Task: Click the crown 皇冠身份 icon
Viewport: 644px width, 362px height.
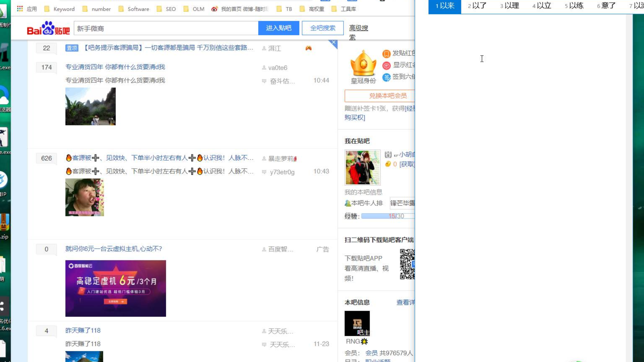Action: (x=363, y=63)
